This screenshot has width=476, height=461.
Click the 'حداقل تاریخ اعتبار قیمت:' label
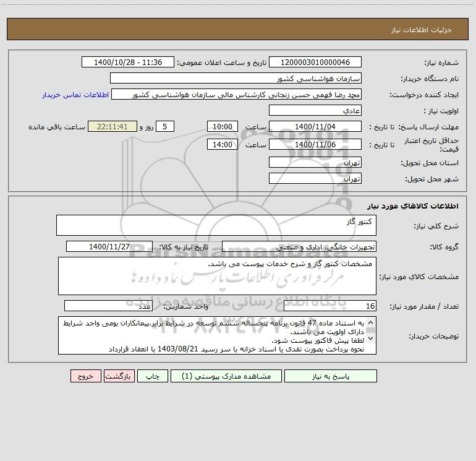point(431,145)
